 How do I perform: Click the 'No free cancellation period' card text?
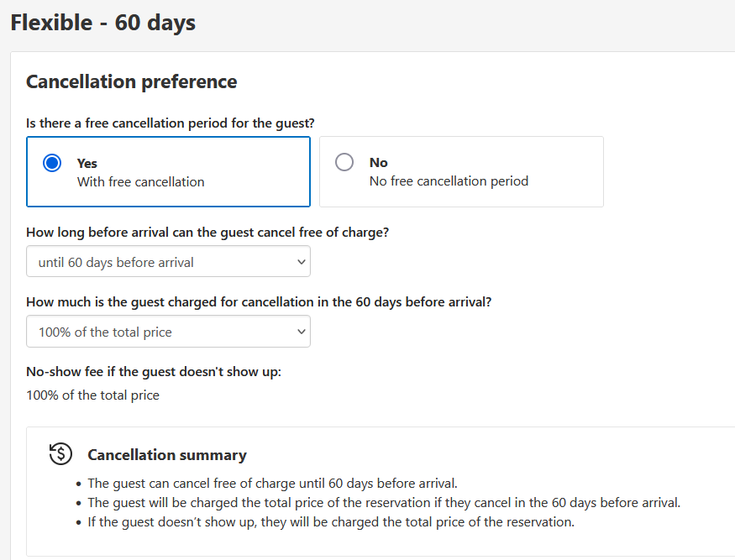[449, 181]
